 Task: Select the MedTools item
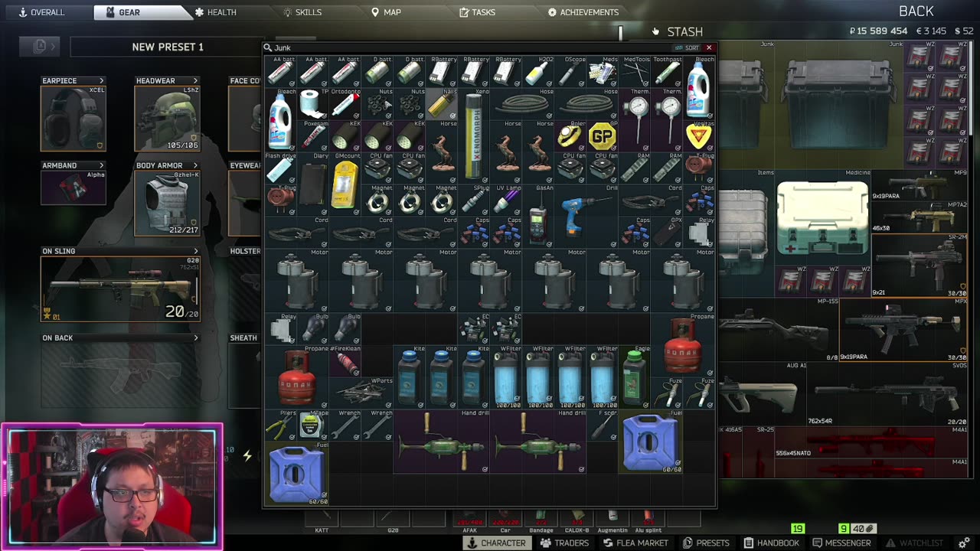point(635,72)
